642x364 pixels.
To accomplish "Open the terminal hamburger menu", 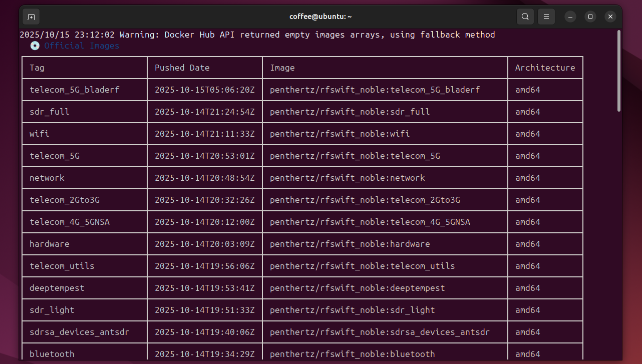I will coord(546,16).
